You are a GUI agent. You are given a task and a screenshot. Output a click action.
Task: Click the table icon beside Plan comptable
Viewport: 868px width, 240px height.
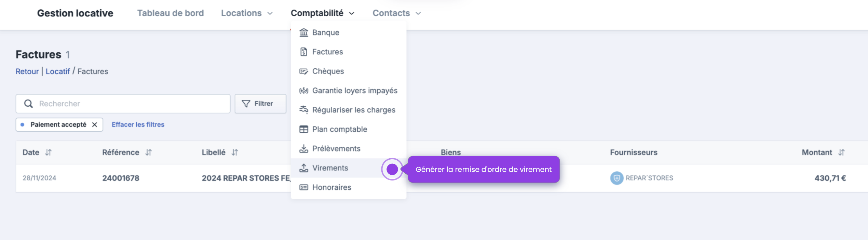click(303, 129)
